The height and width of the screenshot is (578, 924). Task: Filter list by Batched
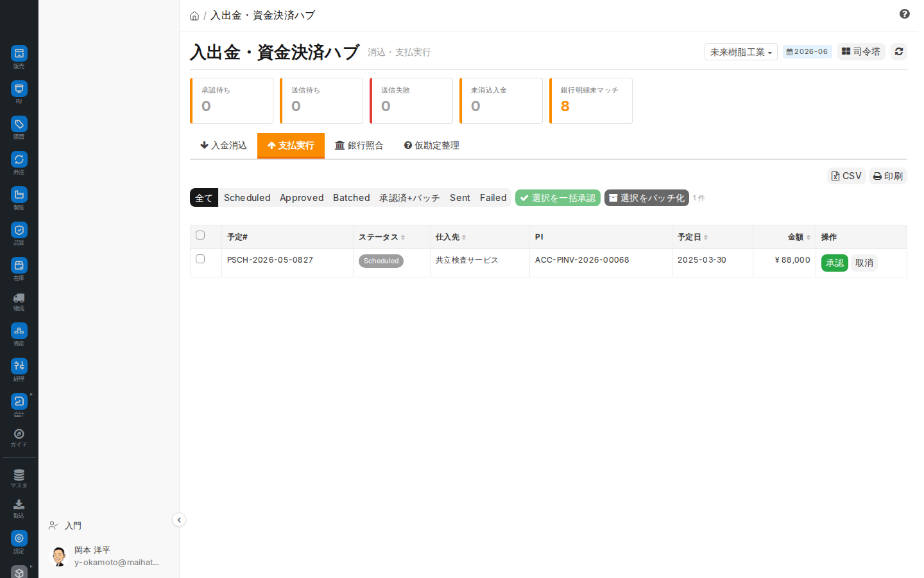[x=352, y=198]
